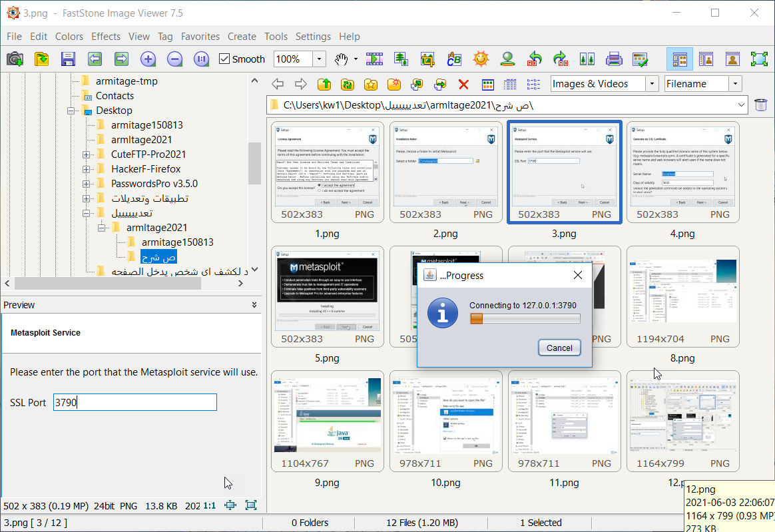The height and width of the screenshot is (532, 775).
Task: Collapse the armItage2021 folder in the tree
Action: [102, 227]
